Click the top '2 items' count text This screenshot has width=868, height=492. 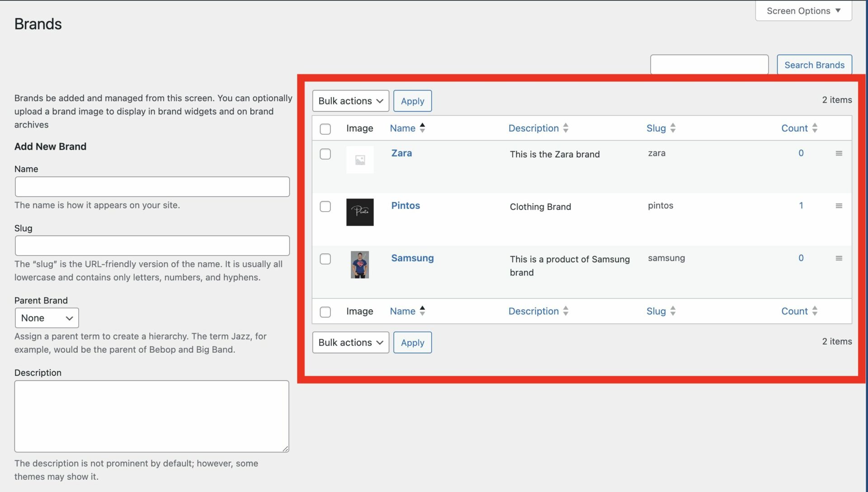[837, 99]
